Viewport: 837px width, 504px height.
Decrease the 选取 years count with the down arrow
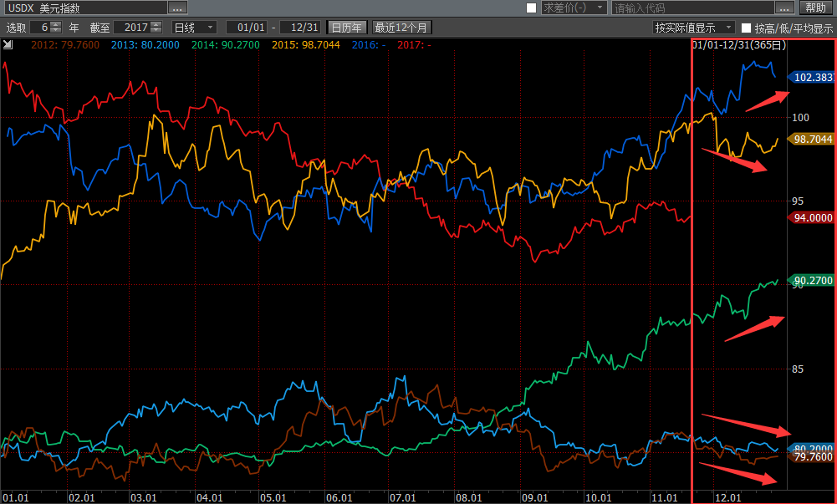(56, 30)
